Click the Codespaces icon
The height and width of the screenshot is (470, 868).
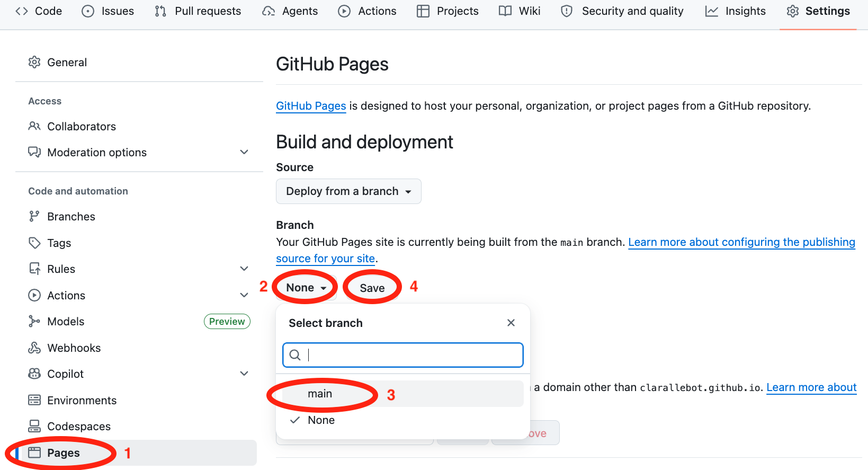tap(34, 426)
